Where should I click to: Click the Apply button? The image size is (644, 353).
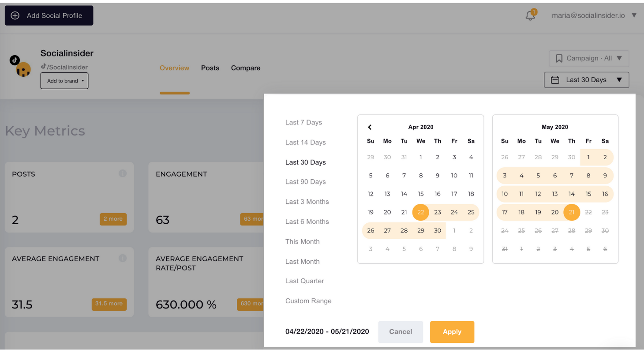click(452, 332)
